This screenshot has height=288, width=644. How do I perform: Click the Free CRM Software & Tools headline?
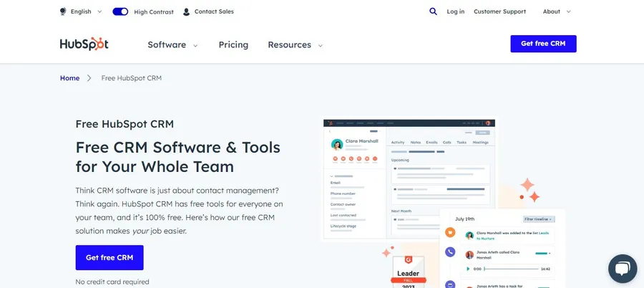tap(178, 157)
